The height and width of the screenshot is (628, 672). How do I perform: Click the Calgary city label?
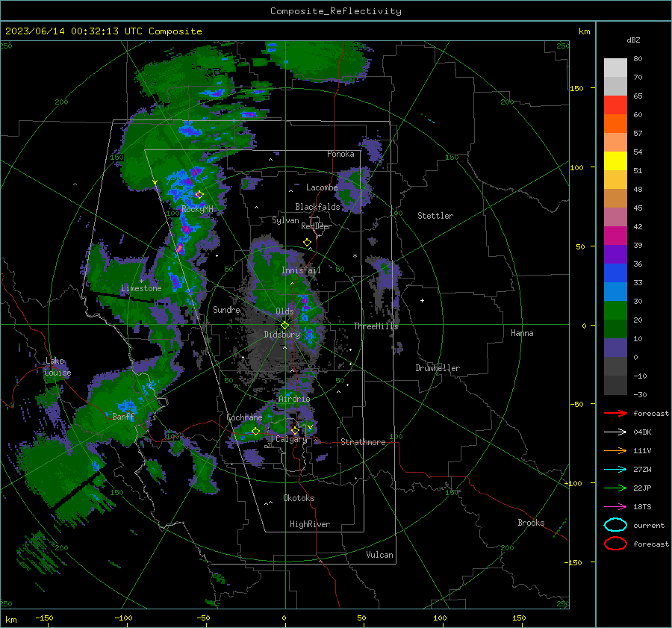[291, 439]
